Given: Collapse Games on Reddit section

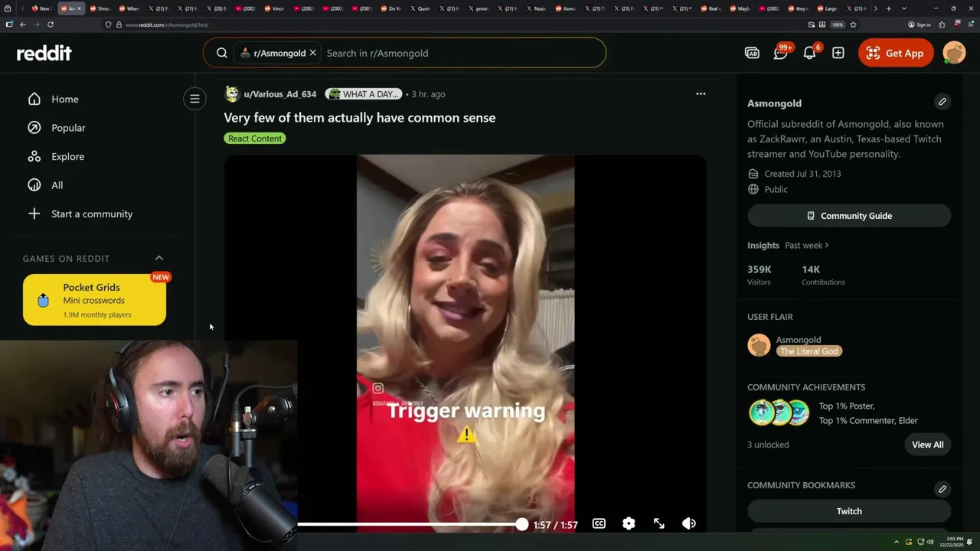Looking at the screenshot, I should pyautogui.click(x=159, y=258).
